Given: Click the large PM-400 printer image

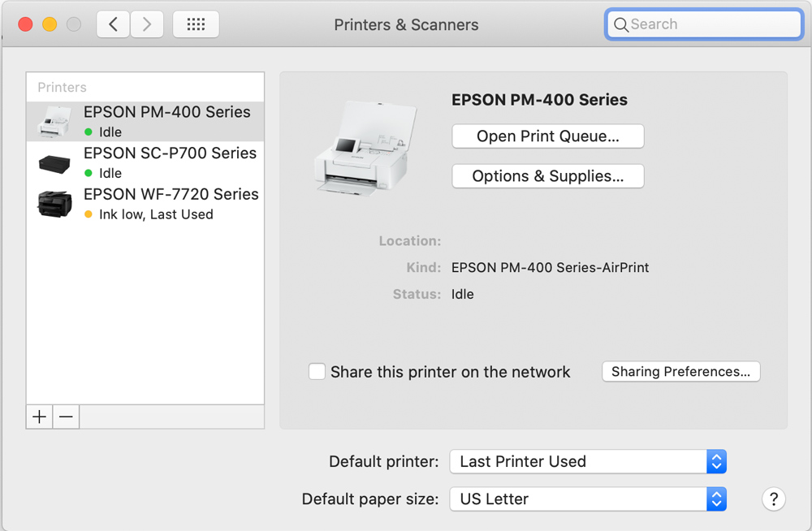Looking at the screenshot, I should point(361,147).
